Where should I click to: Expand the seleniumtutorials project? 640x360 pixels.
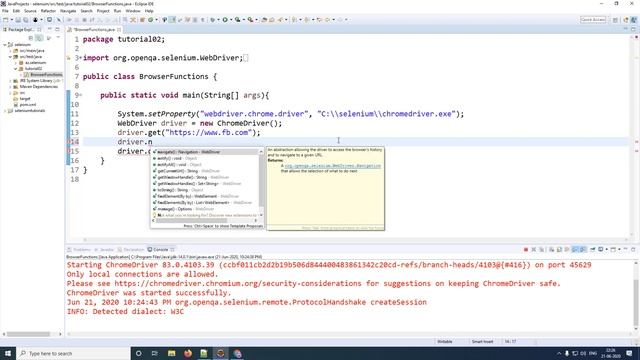tap(5, 111)
